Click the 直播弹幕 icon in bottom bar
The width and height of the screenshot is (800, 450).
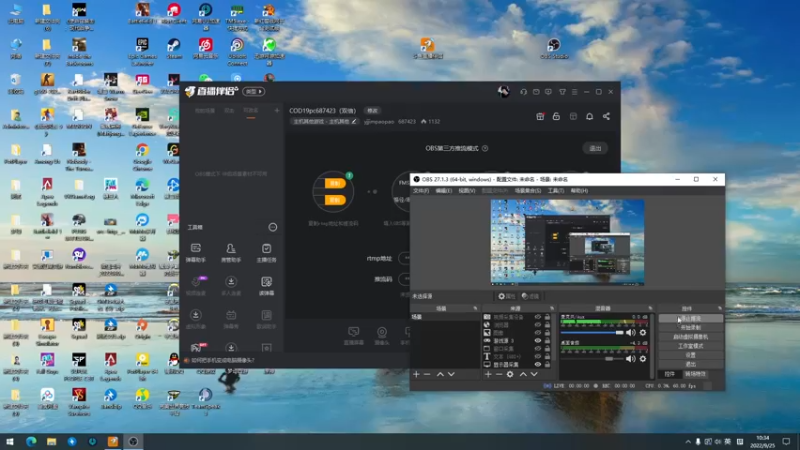[x=354, y=336]
